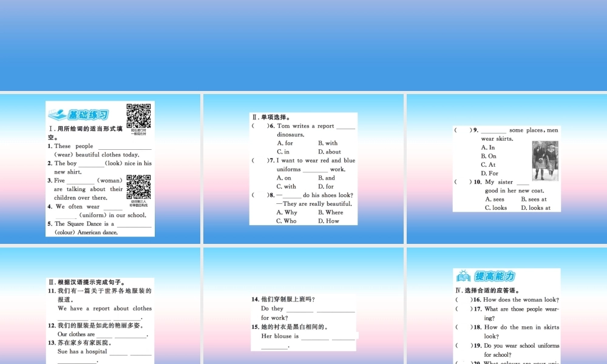The height and width of the screenshot is (364, 607).
Task: Click the text '16. How does the woman look?'
Action: pos(517,300)
